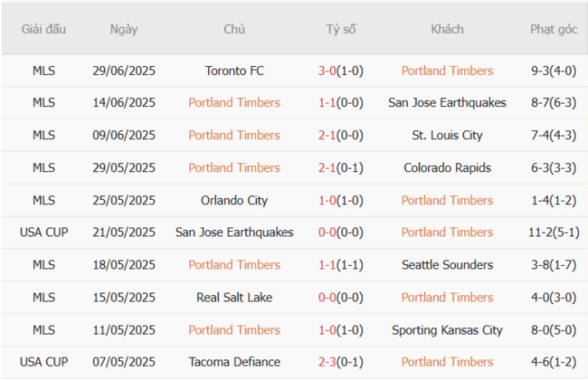The height and width of the screenshot is (380, 588).
Task: Click the San Jose Earthquakes away team on 14/06/2025
Action: [447, 103]
